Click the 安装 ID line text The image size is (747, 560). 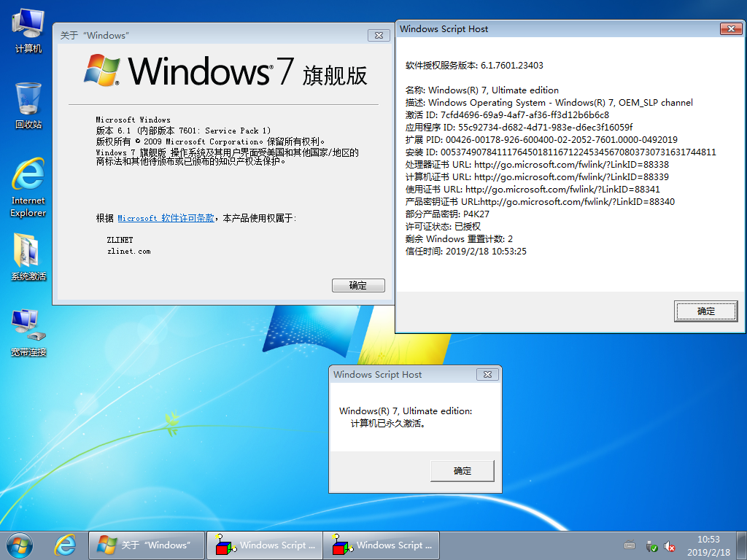click(560, 152)
